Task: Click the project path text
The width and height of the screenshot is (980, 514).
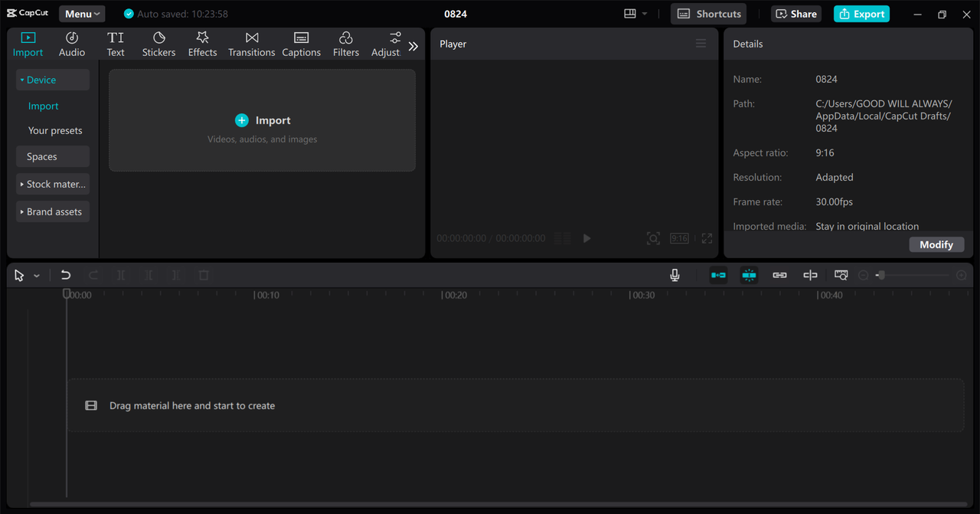Action: (x=884, y=116)
